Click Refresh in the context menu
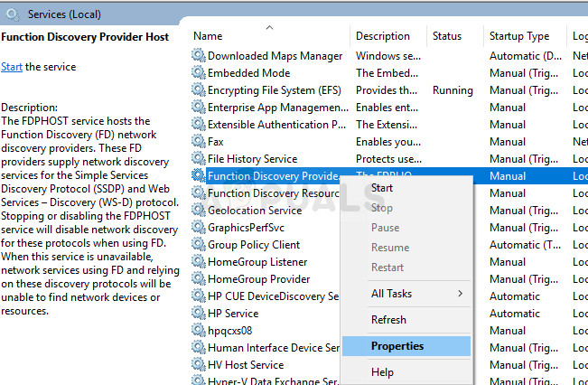Viewport: 588px width, 385px height. click(388, 320)
